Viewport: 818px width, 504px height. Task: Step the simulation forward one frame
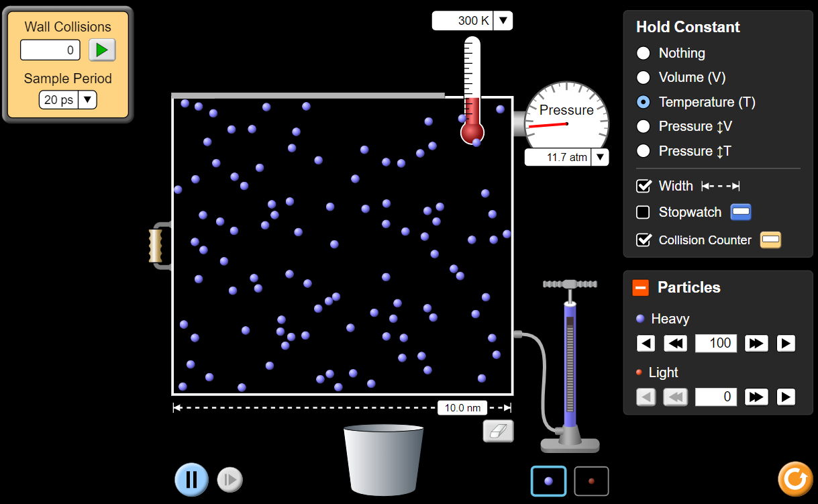point(229,480)
